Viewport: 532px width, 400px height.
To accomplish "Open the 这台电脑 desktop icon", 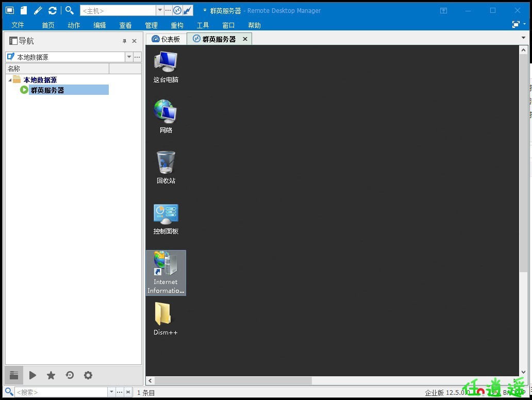I will [165, 67].
